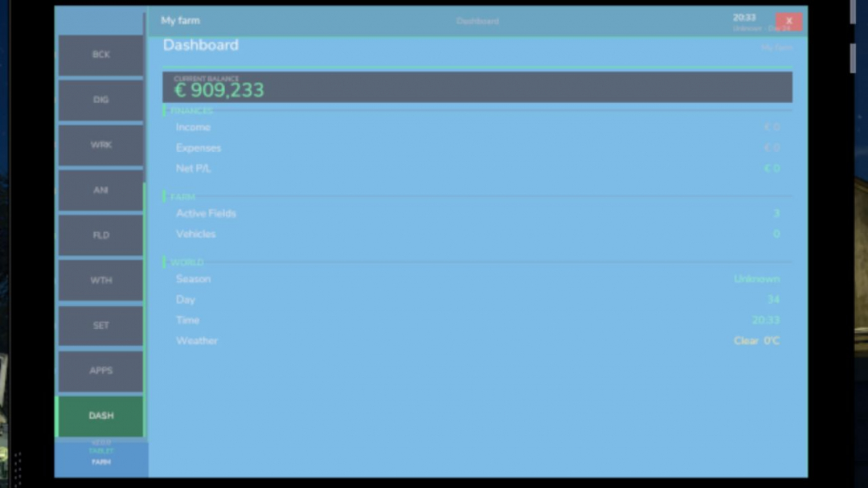Select the My farm header

(180, 21)
